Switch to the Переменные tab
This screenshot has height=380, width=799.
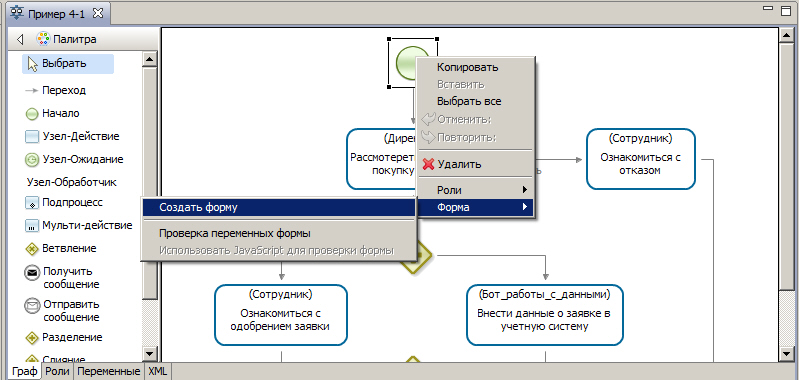coord(109,372)
